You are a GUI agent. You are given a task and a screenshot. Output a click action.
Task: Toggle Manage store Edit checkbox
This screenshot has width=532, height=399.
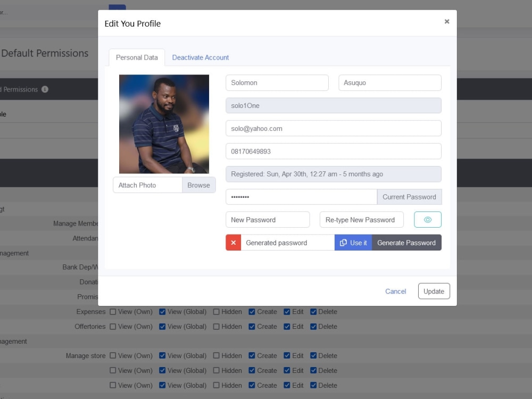pyautogui.click(x=287, y=355)
